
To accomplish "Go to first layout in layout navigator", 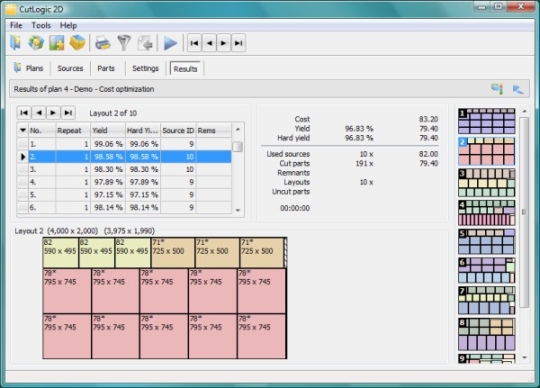I will pyautogui.click(x=24, y=113).
